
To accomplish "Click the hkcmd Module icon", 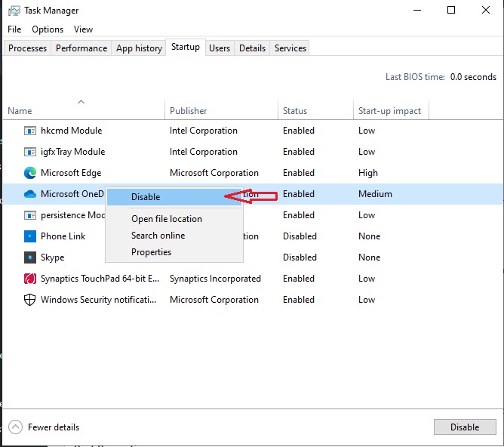I will click(x=30, y=131).
